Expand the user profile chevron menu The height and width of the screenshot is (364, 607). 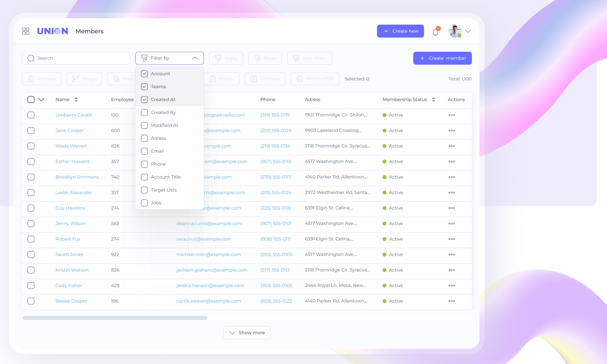coord(468,31)
